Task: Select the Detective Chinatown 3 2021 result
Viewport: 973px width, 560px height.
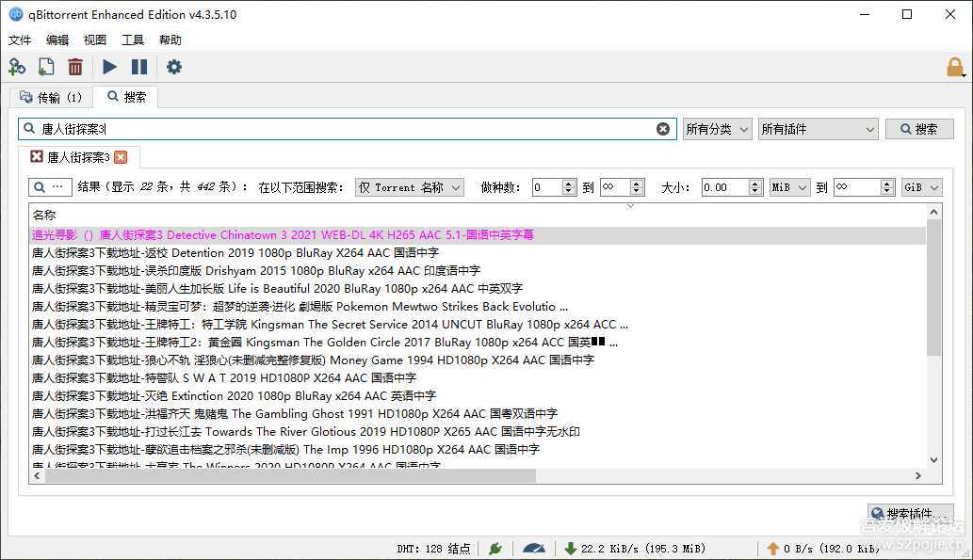Action: pos(283,235)
